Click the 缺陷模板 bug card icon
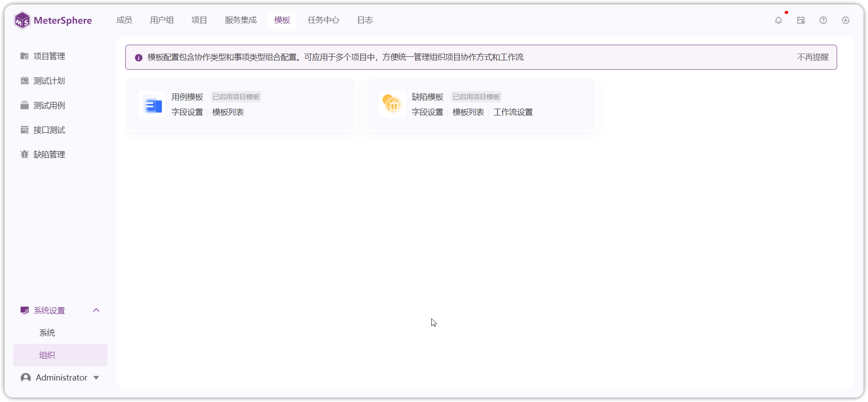The width and height of the screenshot is (868, 402). coord(392,104)
